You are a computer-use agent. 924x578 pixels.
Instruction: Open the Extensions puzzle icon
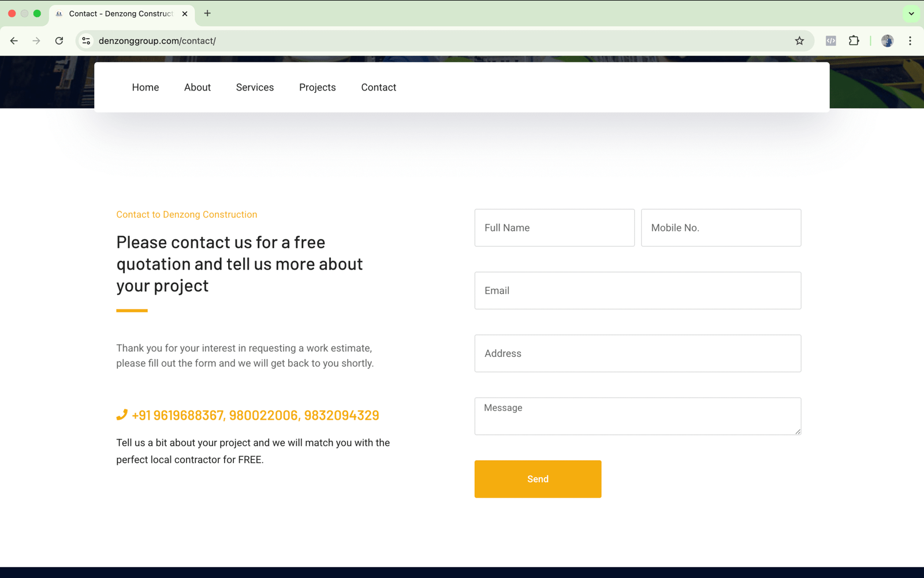(854, 41)
